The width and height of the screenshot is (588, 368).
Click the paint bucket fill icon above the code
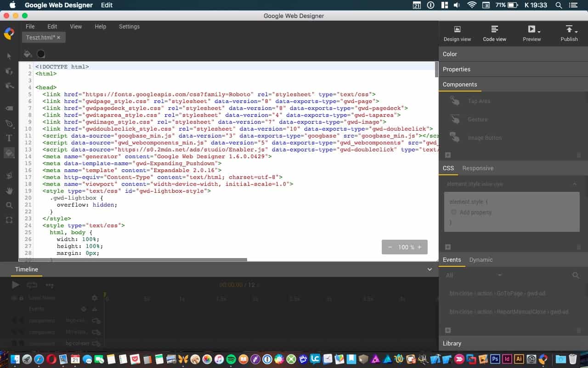tap(28, 54)
